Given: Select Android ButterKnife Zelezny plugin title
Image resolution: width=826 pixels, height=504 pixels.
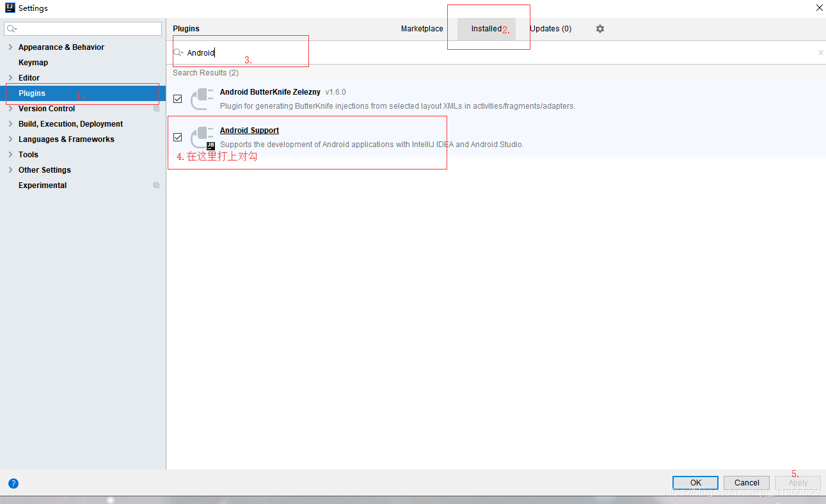Looking at the screenshot, I should 270,92.
